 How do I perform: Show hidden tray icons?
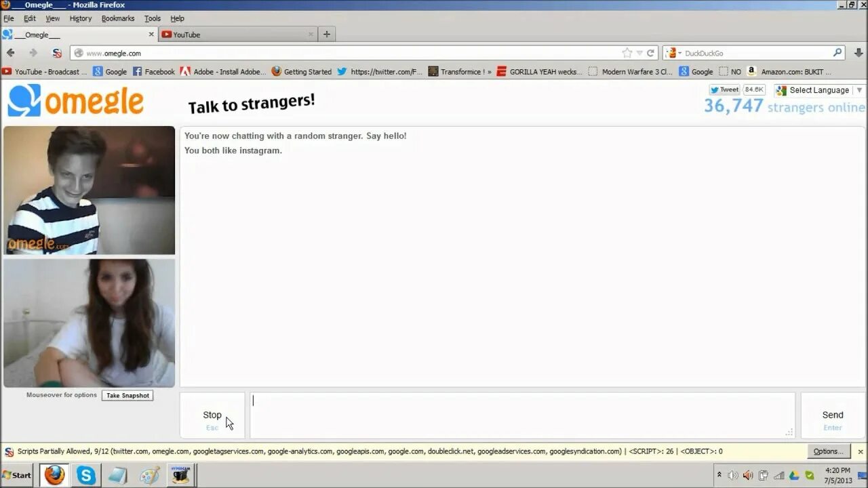[719, 475]
